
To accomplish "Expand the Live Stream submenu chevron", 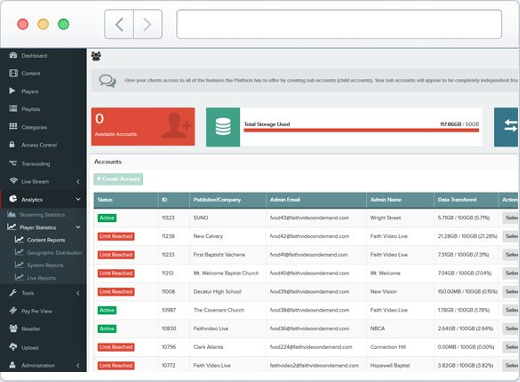I will point(78,182).
